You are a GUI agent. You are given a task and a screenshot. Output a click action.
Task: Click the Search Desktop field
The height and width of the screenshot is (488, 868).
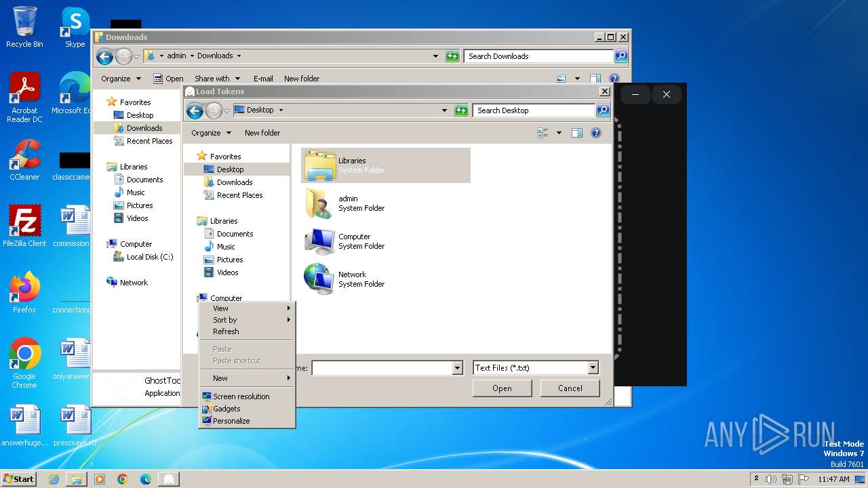click(x=534, y=110)
